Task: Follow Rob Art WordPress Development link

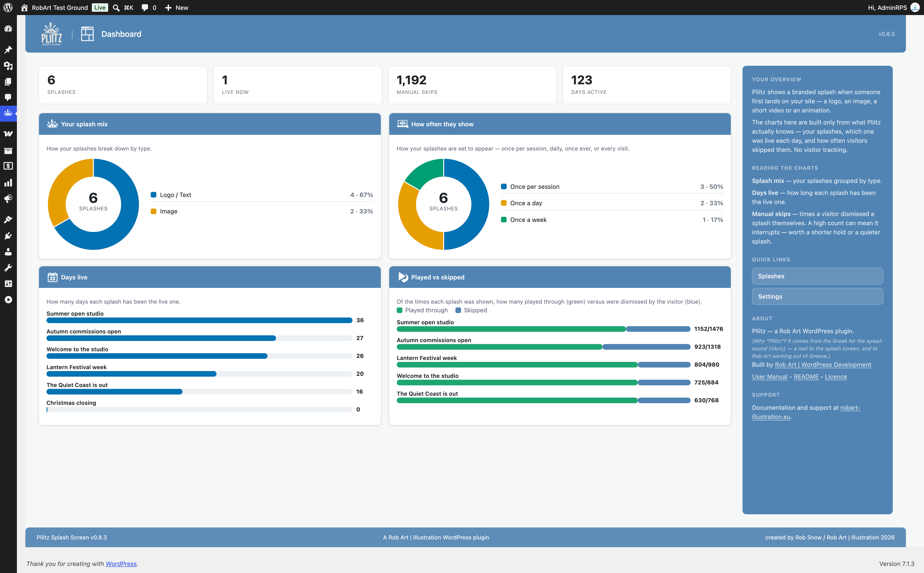Action: (x=823, y=364)
